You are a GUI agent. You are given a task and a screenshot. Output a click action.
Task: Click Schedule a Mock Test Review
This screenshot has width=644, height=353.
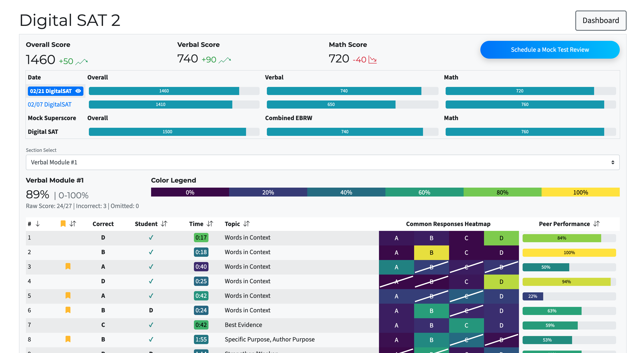[550, 50]
